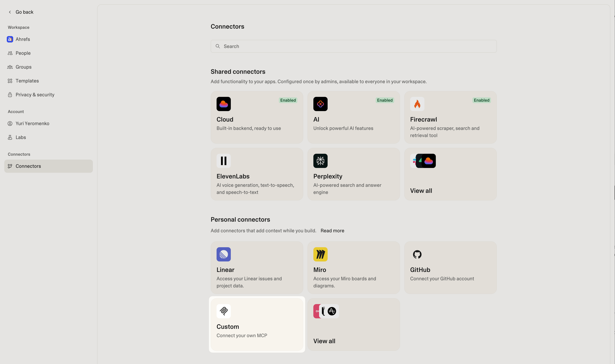The image size is (615, 364).
Task: Open the People settings page
Action: pyautogui.click(x=23, y=53)
